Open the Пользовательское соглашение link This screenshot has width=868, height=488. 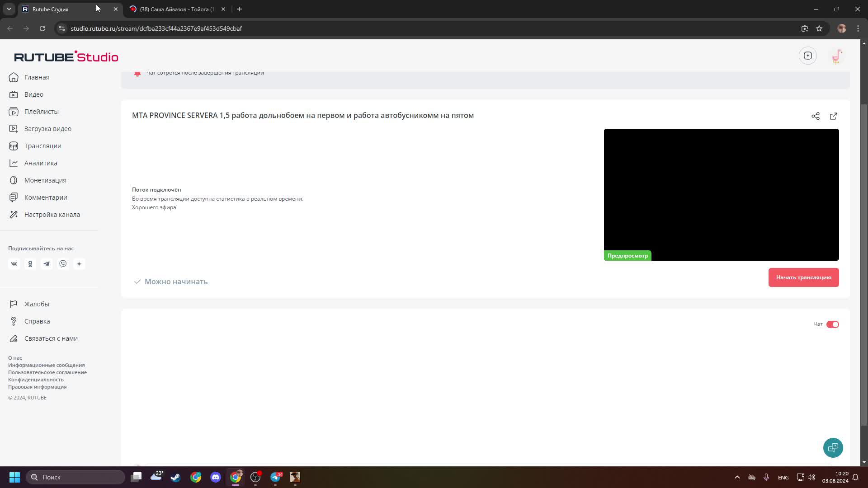click(47, 372)
